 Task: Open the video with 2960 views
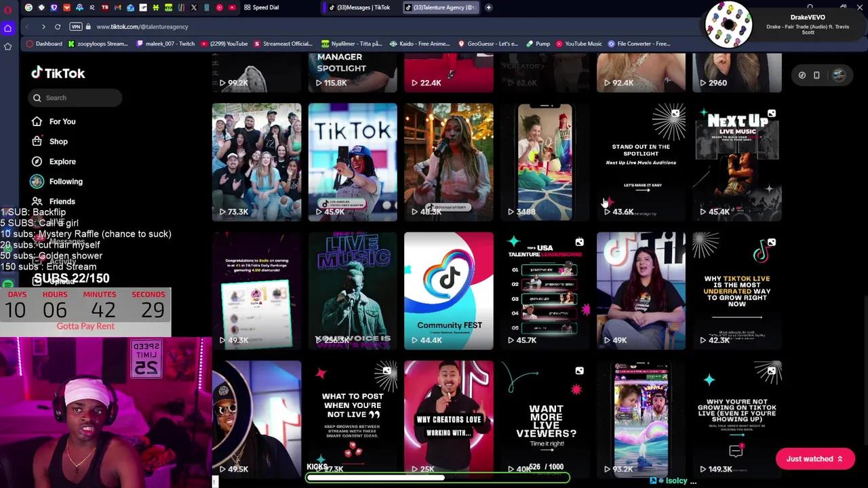click(737, 73)
